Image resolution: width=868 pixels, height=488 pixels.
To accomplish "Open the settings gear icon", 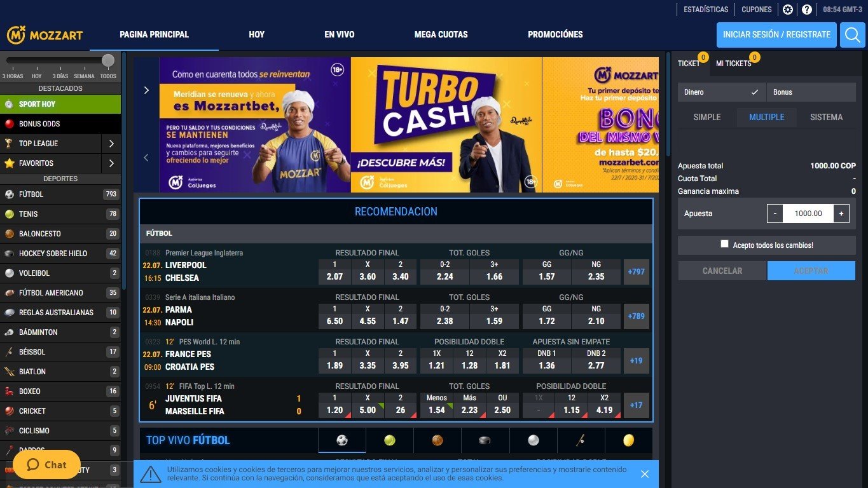I will click(x=788, y=10).
